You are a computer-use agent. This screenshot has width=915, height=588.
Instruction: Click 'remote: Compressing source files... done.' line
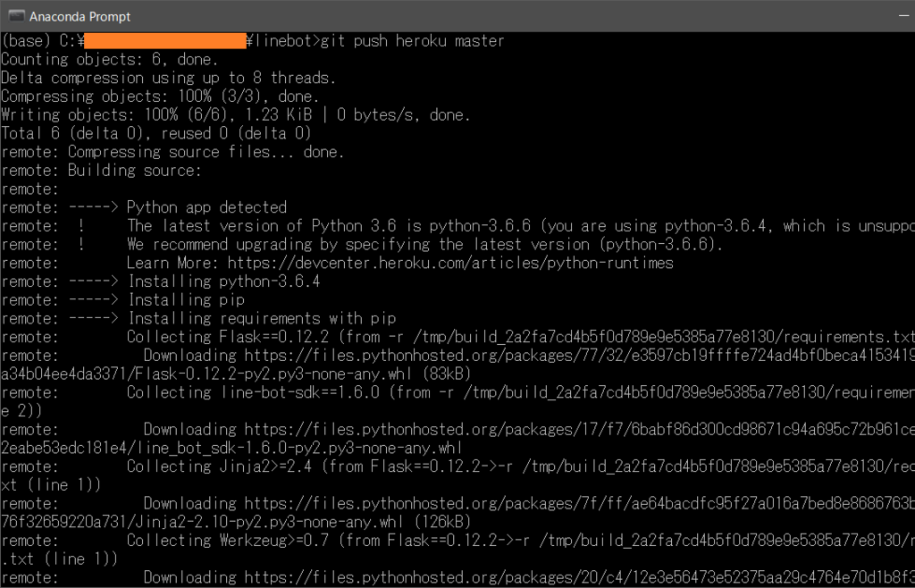click(x=172, y=152)
